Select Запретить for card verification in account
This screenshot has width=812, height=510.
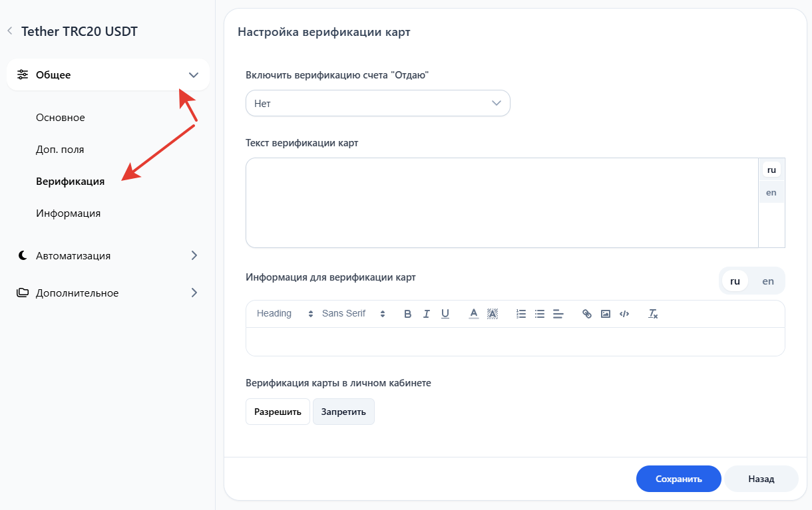coord(343,412)
